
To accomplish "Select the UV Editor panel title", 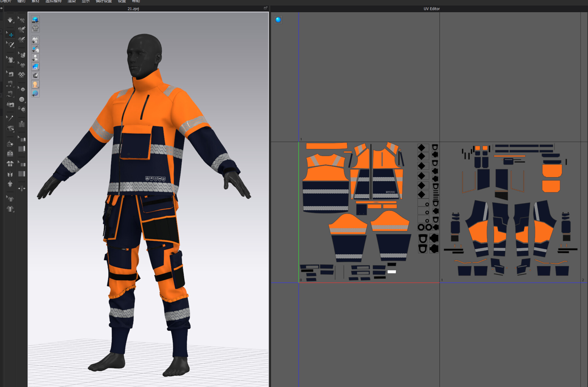I will point(432,9).
